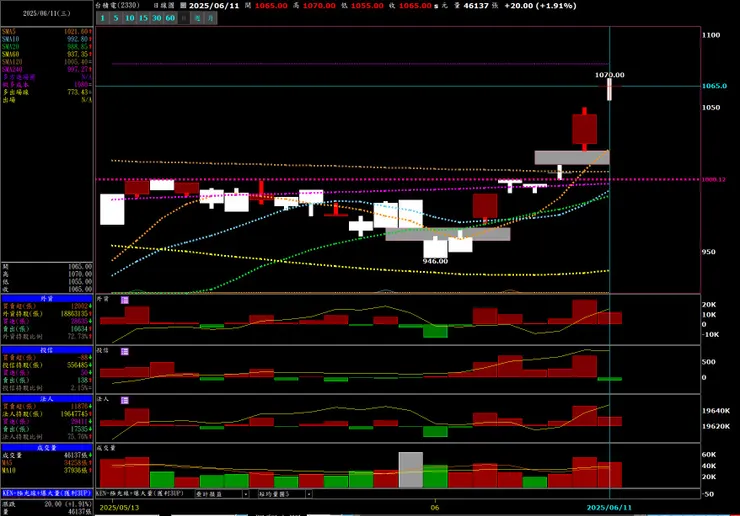Click the 外資持股比例 72.73% row
Image resolution: width=740 pixels, height=516 pixels.
(x=47, y=337)
